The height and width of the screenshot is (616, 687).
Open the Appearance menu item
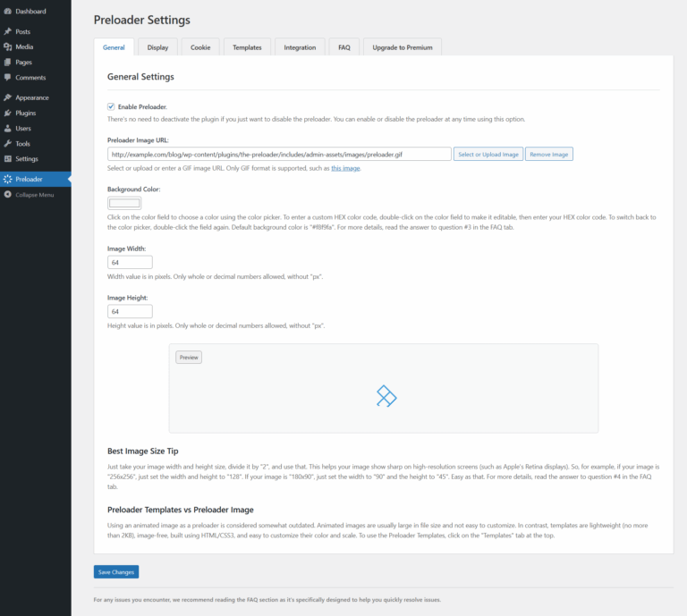pyautogui.click(x=36, y=97)
